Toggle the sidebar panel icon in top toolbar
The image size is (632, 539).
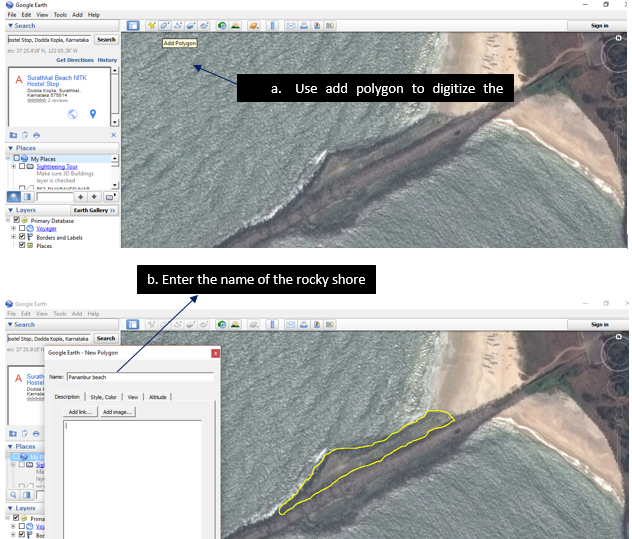pos(133,24)
